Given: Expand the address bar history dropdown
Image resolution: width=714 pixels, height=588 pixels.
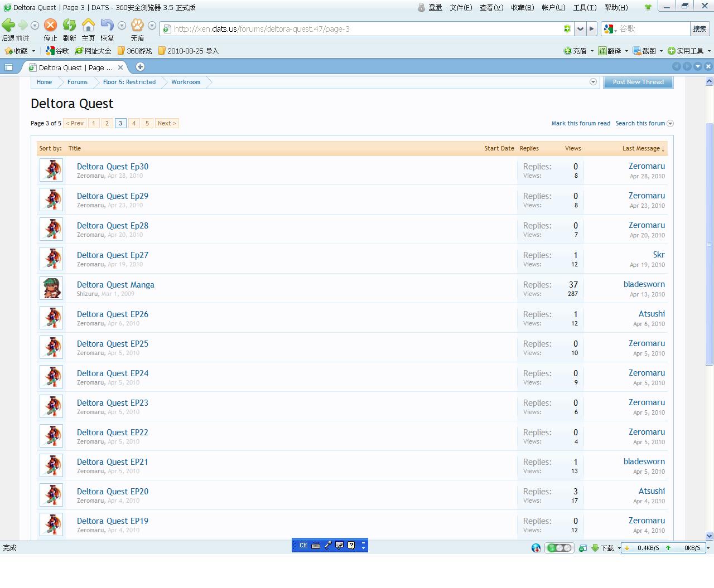Looking at the screenshot, I should 580,29.
